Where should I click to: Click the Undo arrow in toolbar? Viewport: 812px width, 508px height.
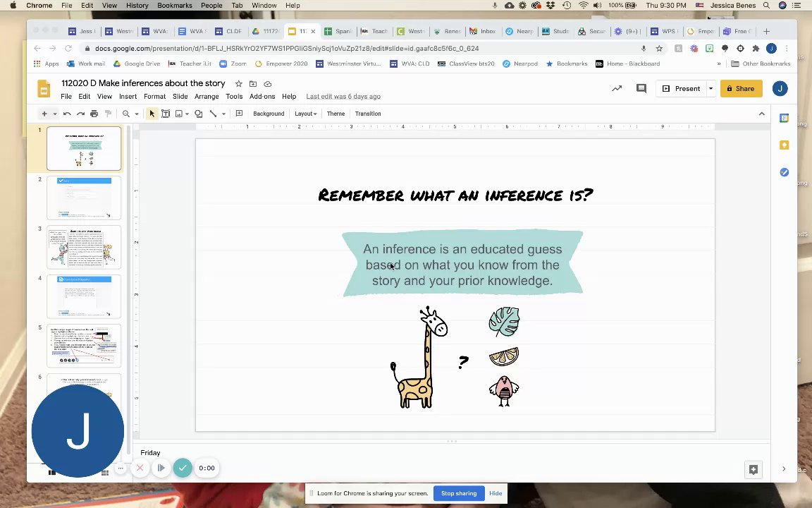click(67, 114)
